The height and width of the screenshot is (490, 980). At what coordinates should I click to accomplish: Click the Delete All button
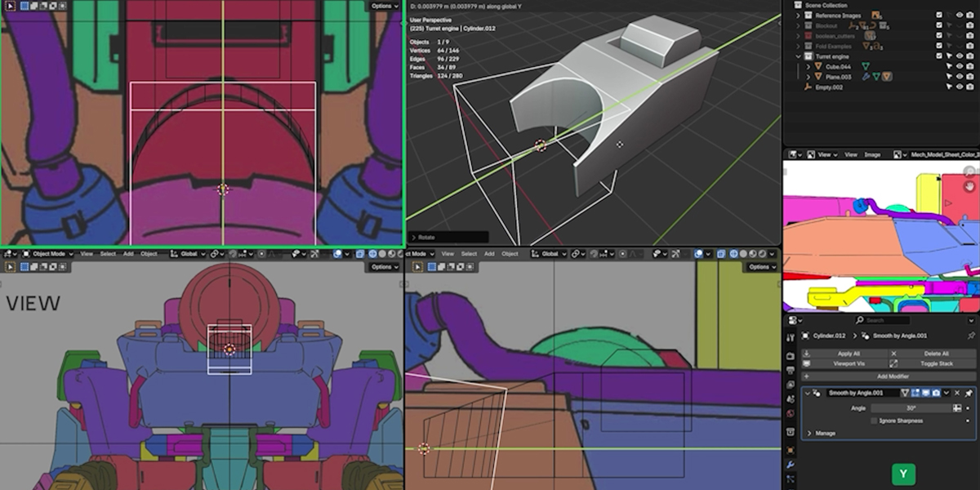(933, 354)
